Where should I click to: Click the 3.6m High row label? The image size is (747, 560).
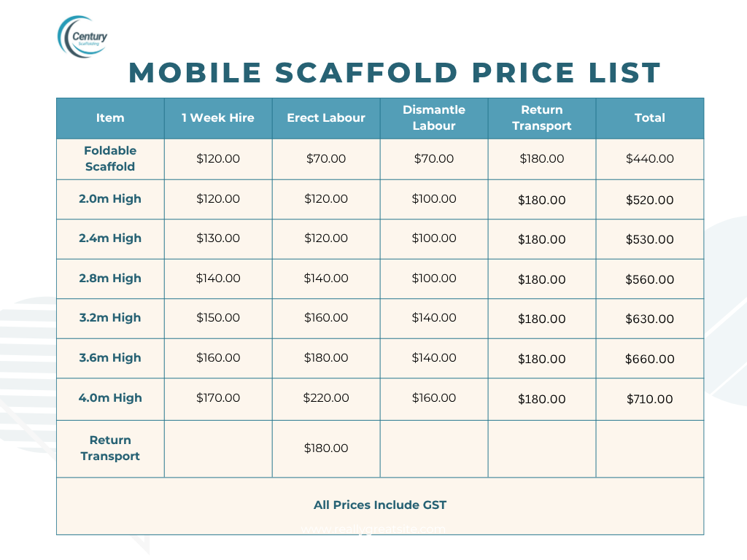(110, 358)
